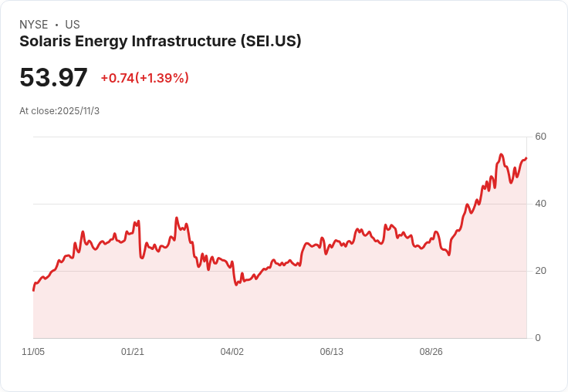Viewport: 568px width, 392px height.
Task: Click the US market label
Action: click(x=73, y=25)
